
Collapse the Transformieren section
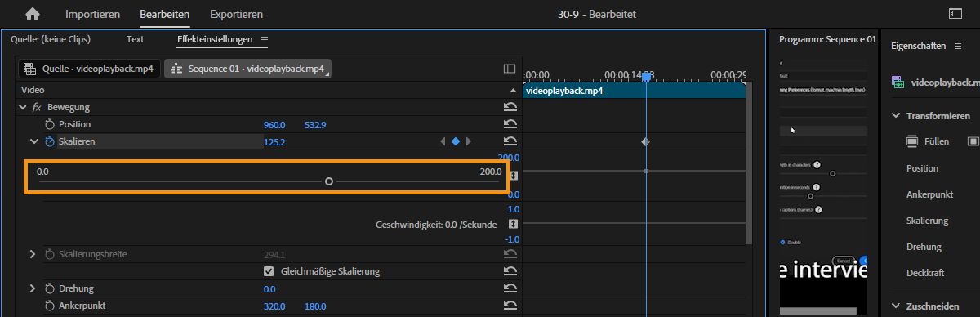(x=896, y=116)
